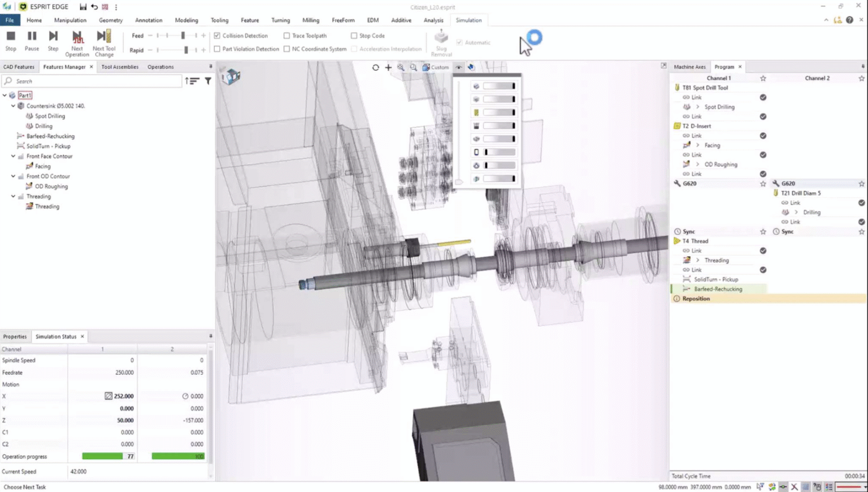Open the Machine Axes tab
Screen dimensions: 868x492
coord(689,66)
